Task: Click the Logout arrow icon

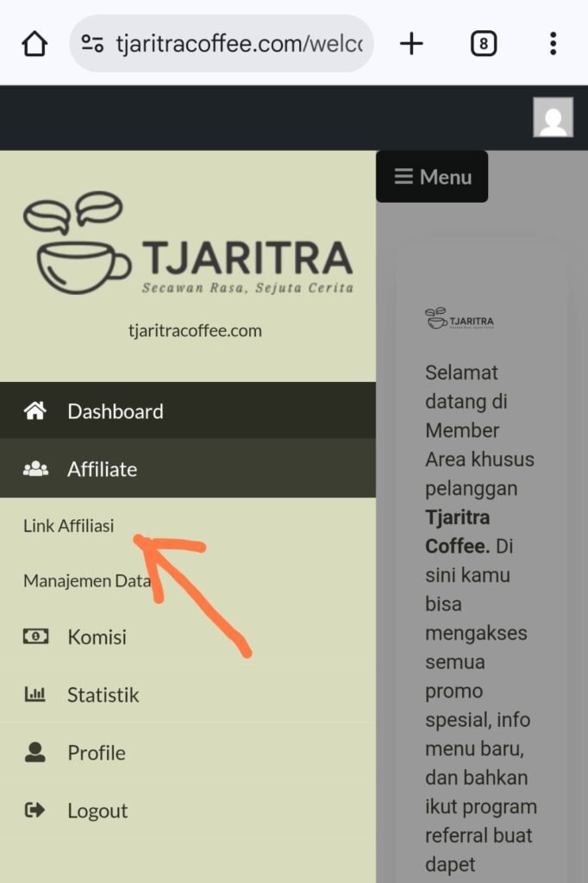Action: click(x=35, y=810)
